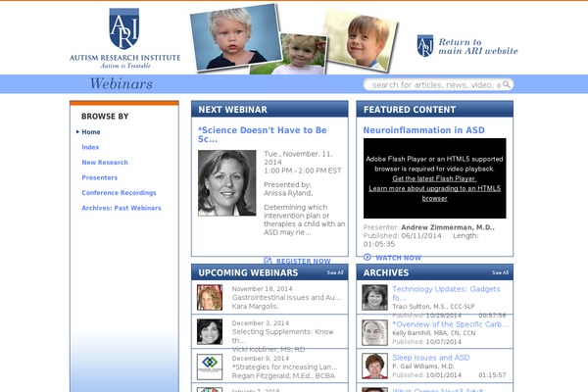Open 'Technology Updates: Gadgets fo...' archive link
The image size is (588, 392).
click(446, 293)
